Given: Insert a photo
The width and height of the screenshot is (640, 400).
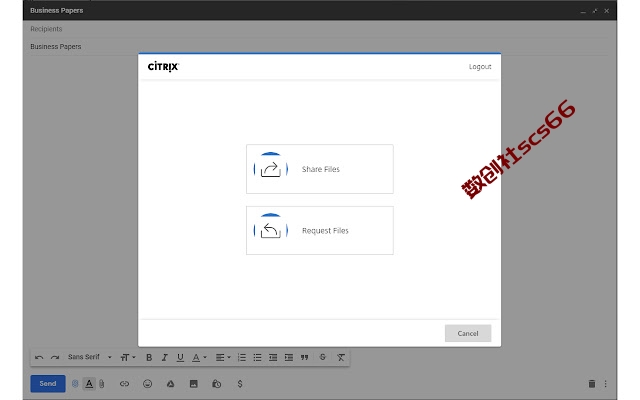Looking at the screenshot, I should point(193,384).
